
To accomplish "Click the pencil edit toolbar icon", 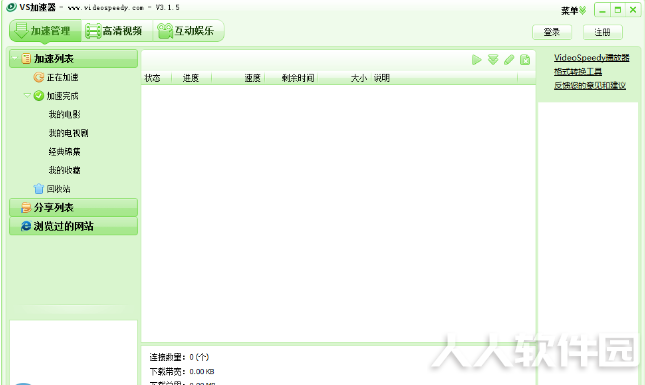I will (x=509, y=60).
